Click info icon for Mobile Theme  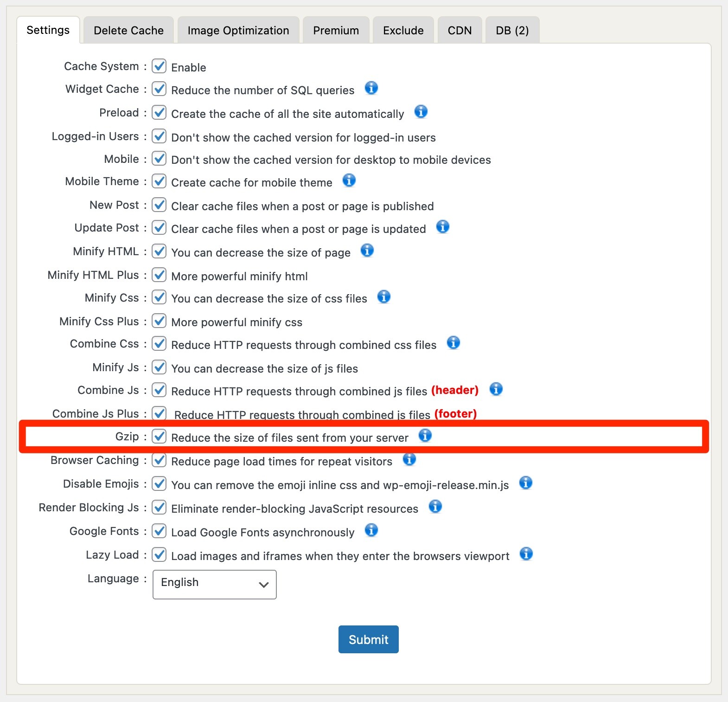(x=349, y=180)
